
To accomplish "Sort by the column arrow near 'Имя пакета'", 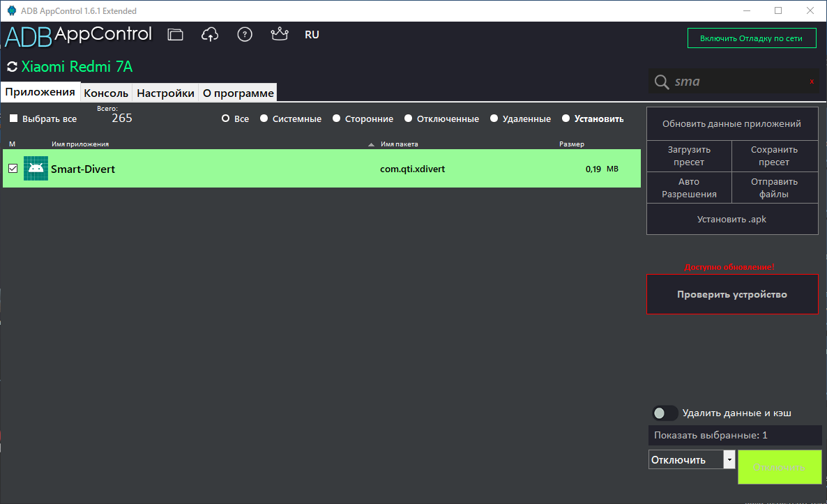I will tap(371, 144).
